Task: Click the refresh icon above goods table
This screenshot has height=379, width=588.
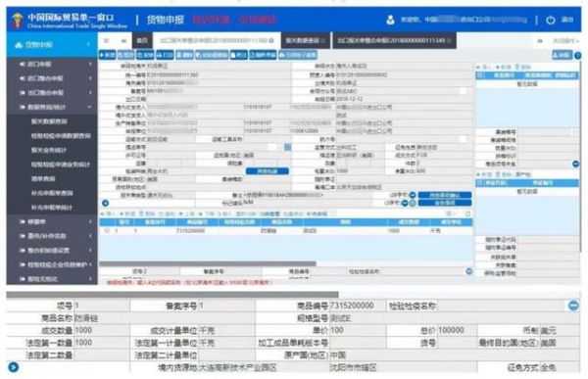Action: (467, 213)
